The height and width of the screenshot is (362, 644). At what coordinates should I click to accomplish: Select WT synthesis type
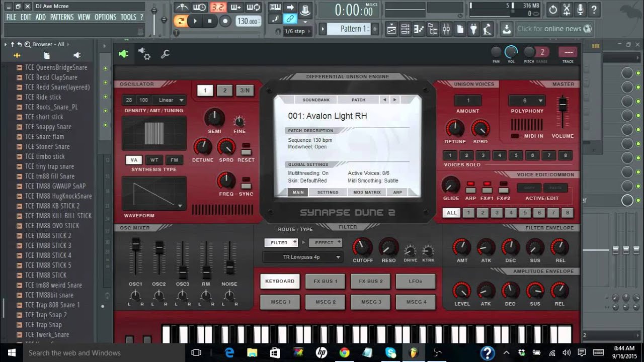[154, 160]
